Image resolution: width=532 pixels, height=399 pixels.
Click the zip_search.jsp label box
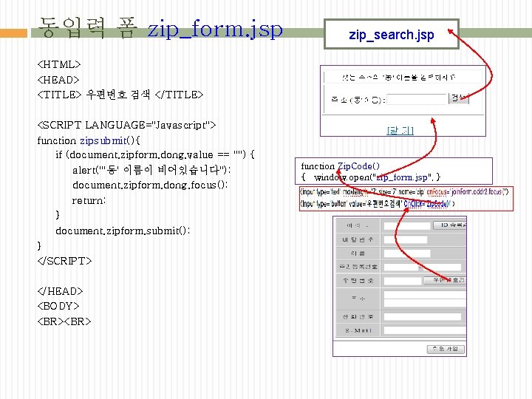pyautogui.click(x=392, y=34)
